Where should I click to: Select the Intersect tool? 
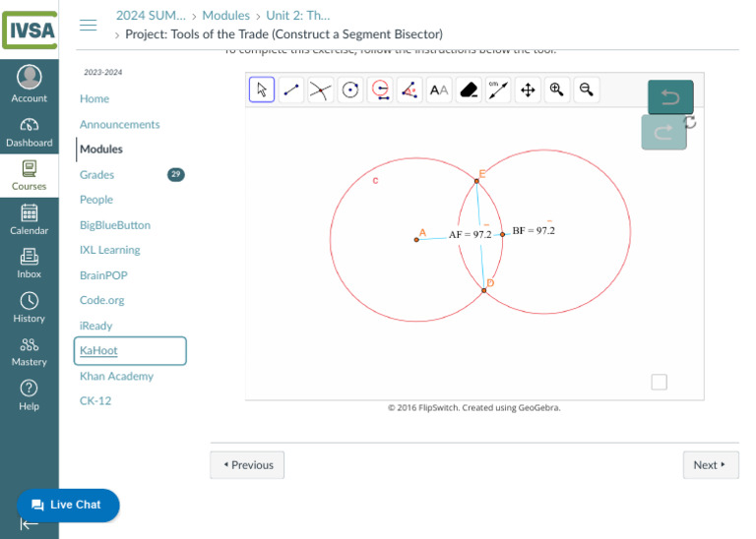321,90
